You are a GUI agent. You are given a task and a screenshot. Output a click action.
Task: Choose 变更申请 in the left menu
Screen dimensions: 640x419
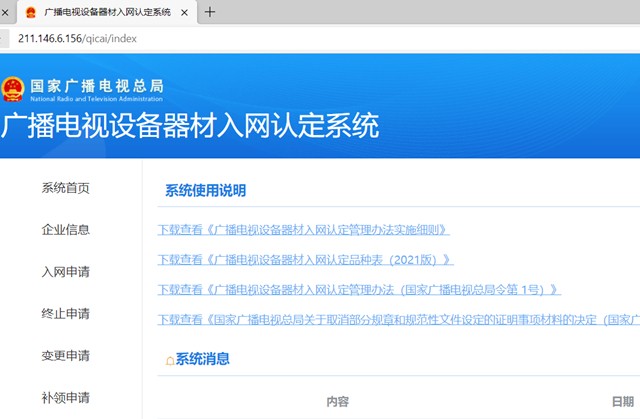(65, 356)
